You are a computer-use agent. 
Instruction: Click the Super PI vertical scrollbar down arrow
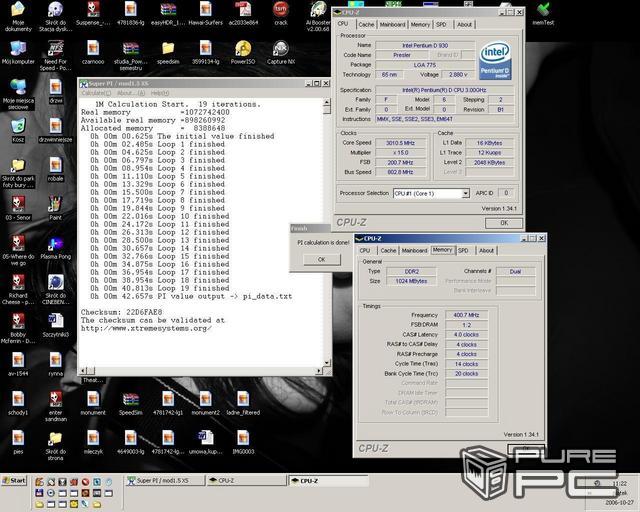tap(327, 363)
